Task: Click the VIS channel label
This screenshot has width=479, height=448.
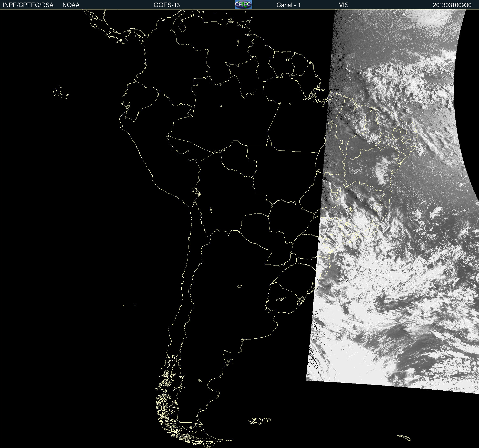Action: click(x=344, y=5)
